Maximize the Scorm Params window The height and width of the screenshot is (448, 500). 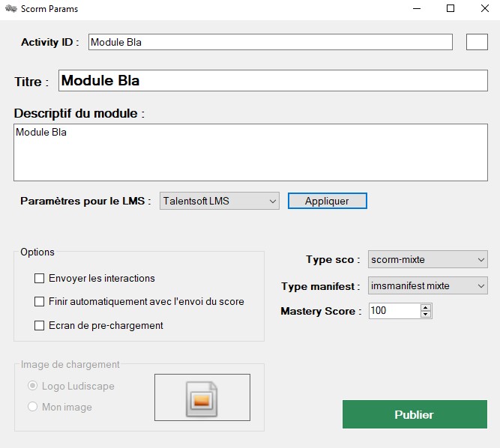pyautogui.click(x=451, y=9)
